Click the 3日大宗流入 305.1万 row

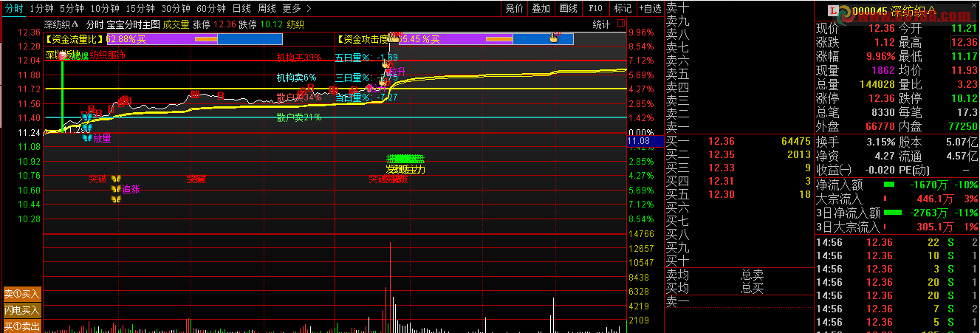click(897, 227)
